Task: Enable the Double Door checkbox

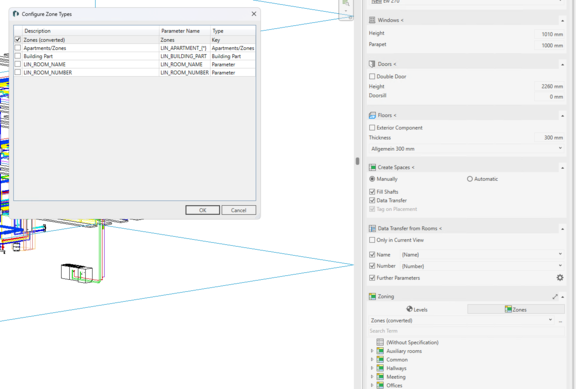Action: (x=372, y=76)
